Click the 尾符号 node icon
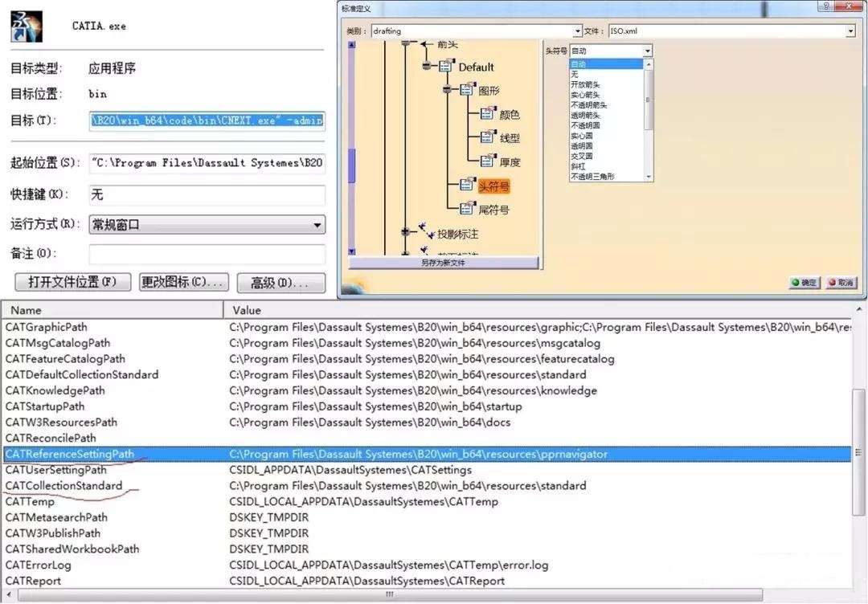 (467, 209)
